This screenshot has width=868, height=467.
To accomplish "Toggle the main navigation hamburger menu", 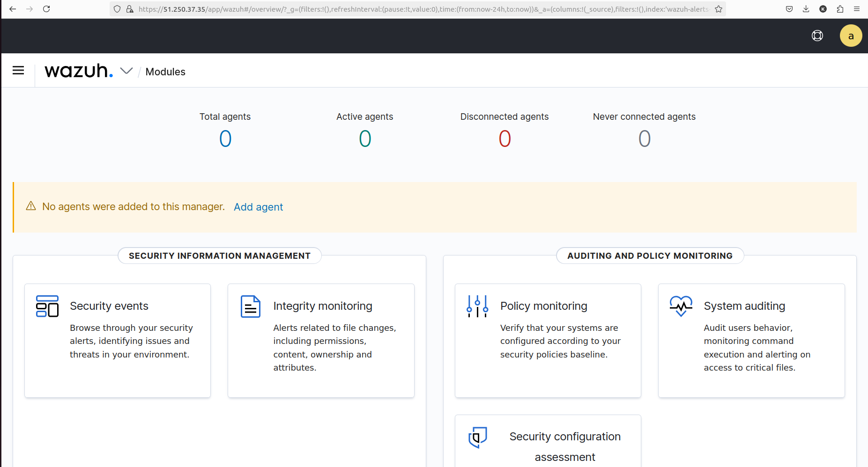I will click(x=18, y=70).
